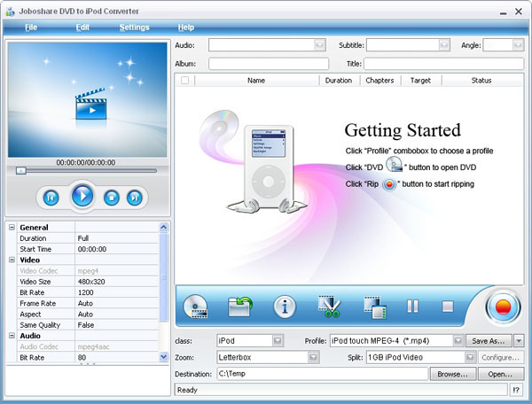Close the converter window
This screenshot has width=532, height=404.
tap(519, 12)
